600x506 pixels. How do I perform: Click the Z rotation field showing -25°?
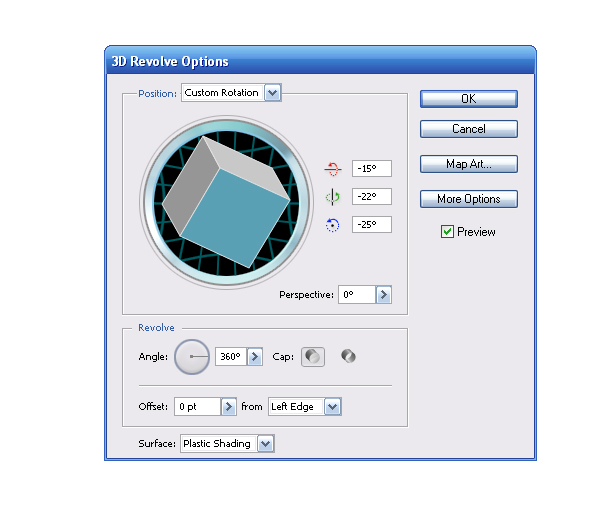tap(372, 224)
